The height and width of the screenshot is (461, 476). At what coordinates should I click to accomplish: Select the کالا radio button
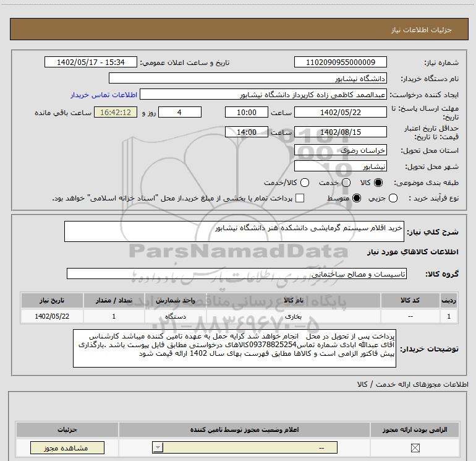[x=378, y=183]
